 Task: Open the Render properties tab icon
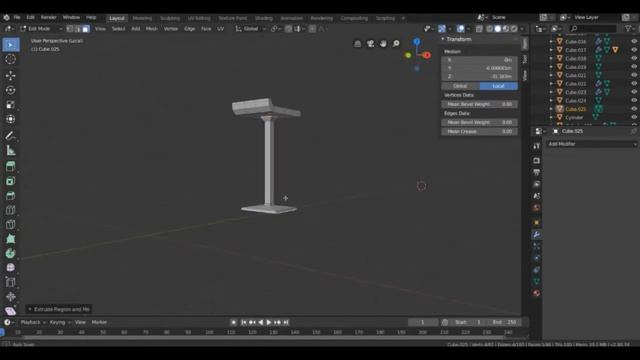(536, 161)
